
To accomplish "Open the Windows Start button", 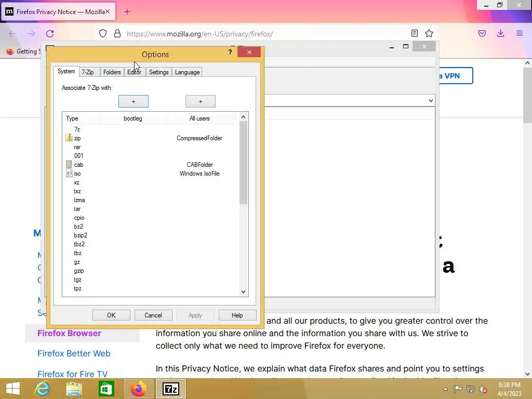I will tap(13, 389).
